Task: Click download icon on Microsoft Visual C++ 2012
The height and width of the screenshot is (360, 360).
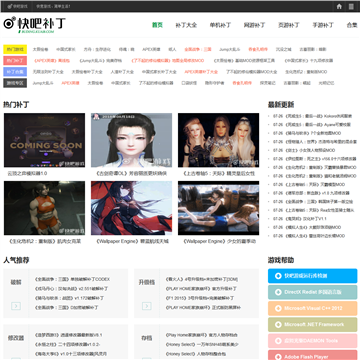Action: [278, 308]
